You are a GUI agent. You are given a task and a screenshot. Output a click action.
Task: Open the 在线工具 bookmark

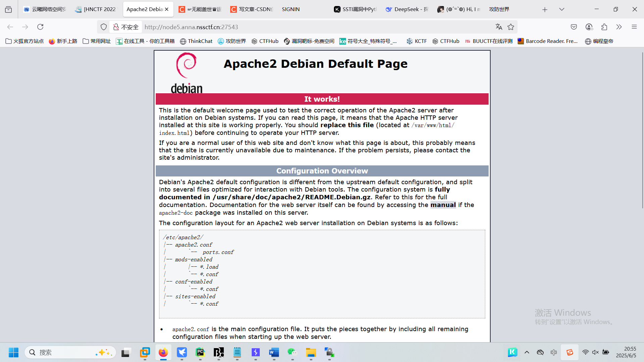click(145, 41)
